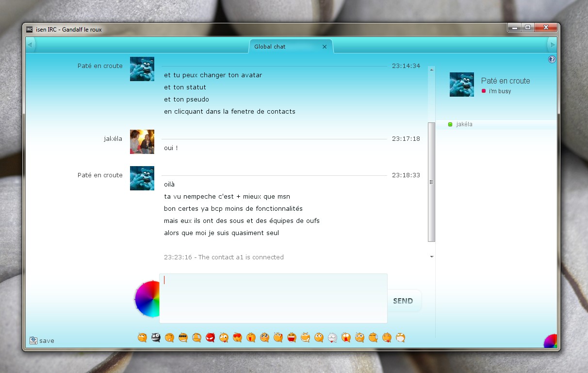Insert the white ghost emoticon
Screen dimensions: 588x373
point(332,337)
